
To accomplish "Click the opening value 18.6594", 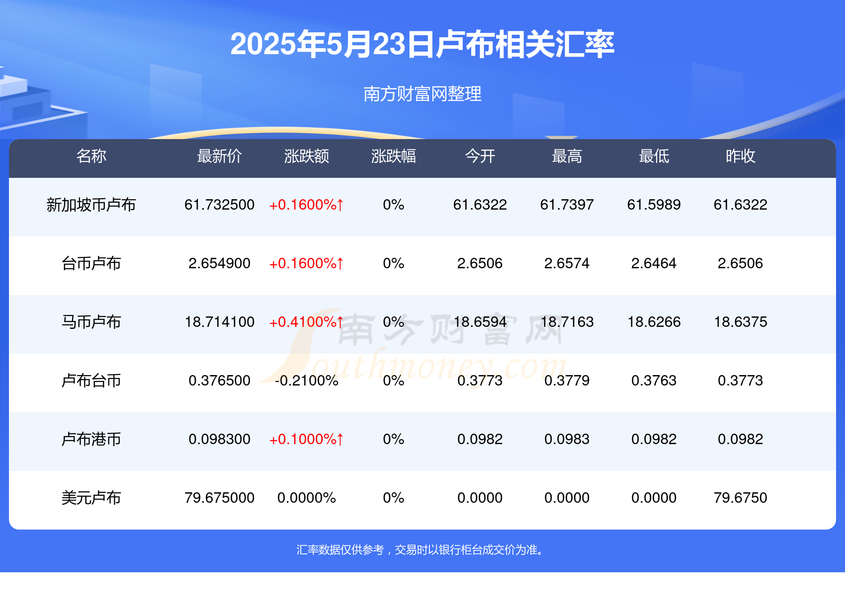I will [480, 322].
